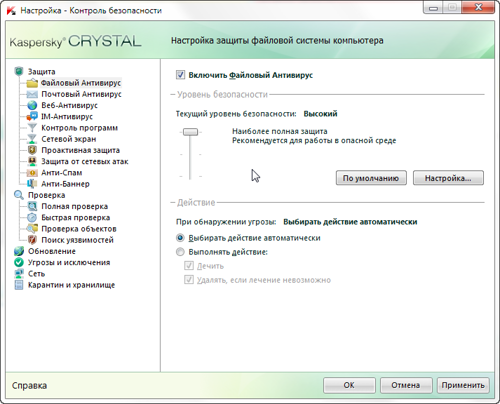Open the Настройка... security level dialog

tap(448, 178)
